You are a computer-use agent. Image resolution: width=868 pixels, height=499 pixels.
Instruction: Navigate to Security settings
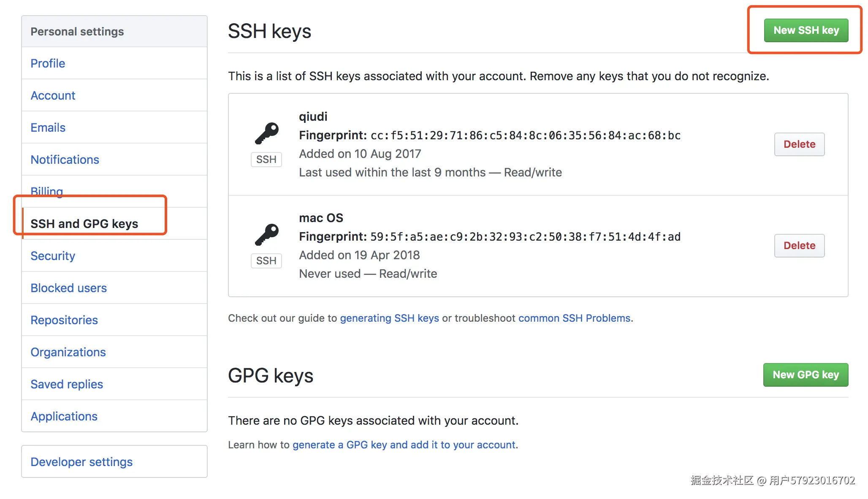pos(53,256)
